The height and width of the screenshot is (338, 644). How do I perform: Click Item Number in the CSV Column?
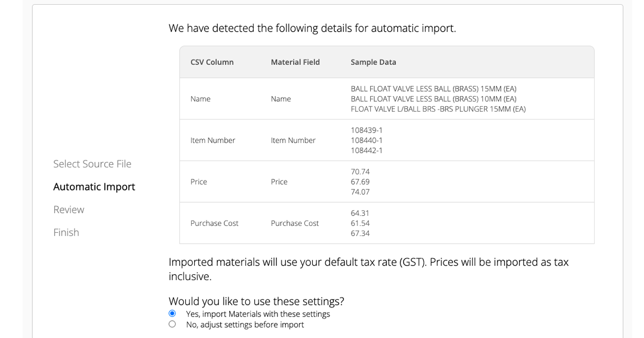click(213, 140)
